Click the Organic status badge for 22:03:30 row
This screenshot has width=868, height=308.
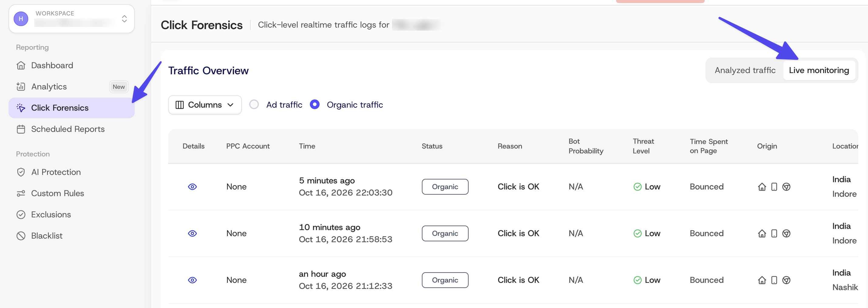(x=445, y=186)
